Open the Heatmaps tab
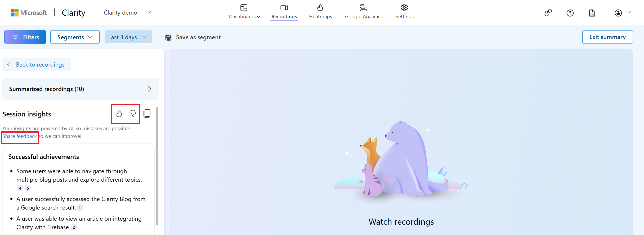The width and height of the screenshot is (644, 235). point(320,12)
